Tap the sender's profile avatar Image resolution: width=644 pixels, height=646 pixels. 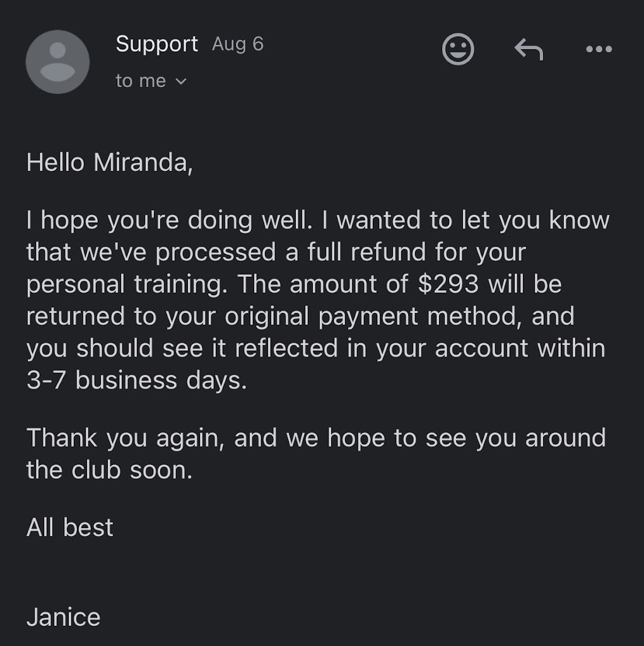[x=57, y=62]
